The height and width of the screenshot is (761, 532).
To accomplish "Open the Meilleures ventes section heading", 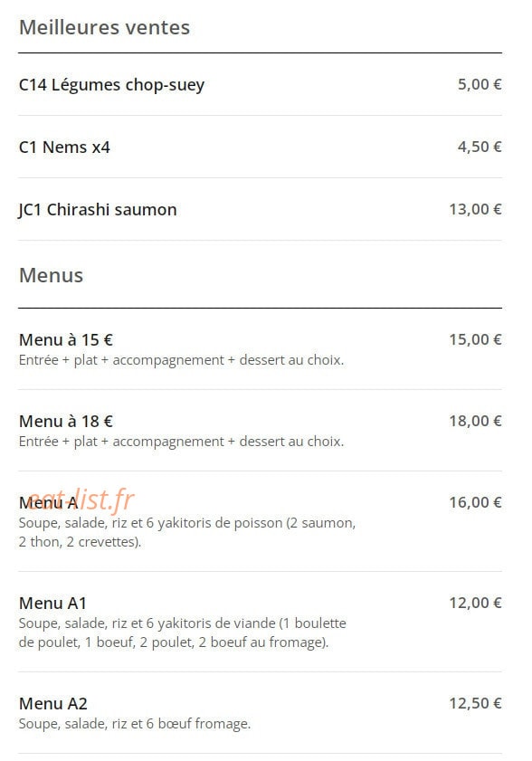I will [104, 27].
